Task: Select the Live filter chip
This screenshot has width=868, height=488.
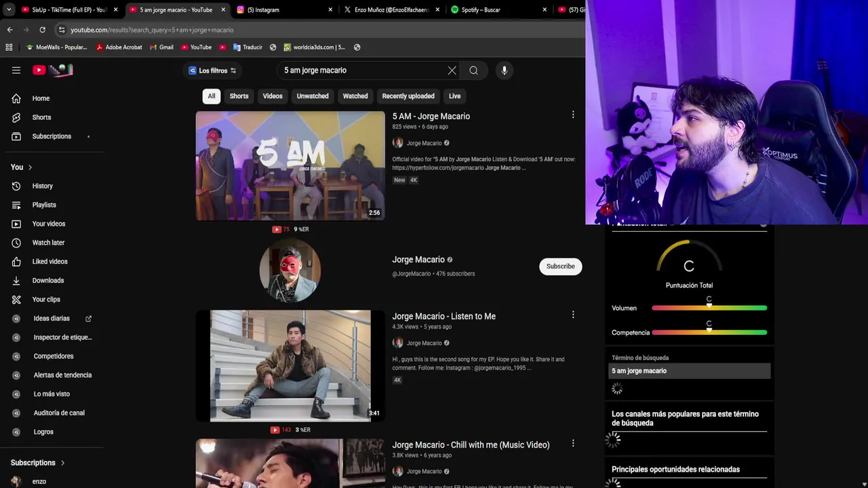Action: [x=454, y=96]
